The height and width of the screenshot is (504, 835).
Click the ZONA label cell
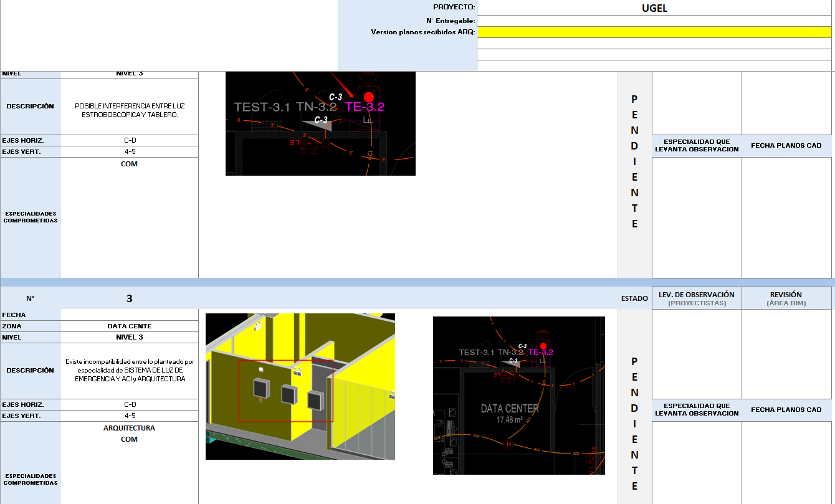(31, 326)
